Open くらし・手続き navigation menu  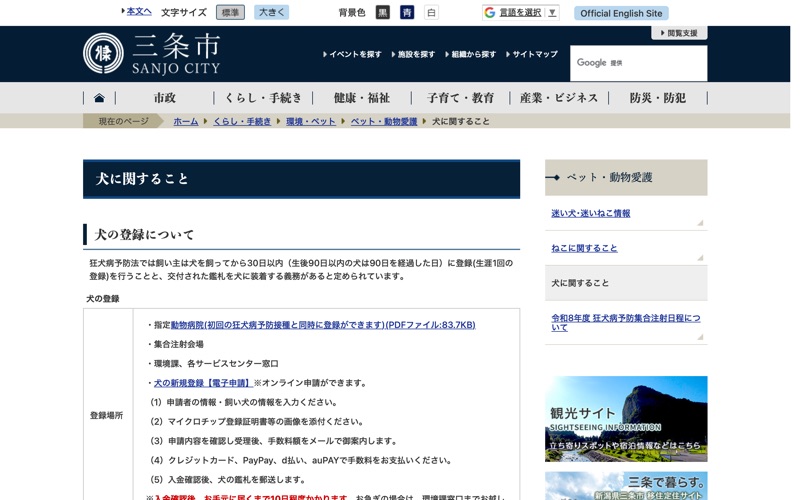tap(263, 98)
